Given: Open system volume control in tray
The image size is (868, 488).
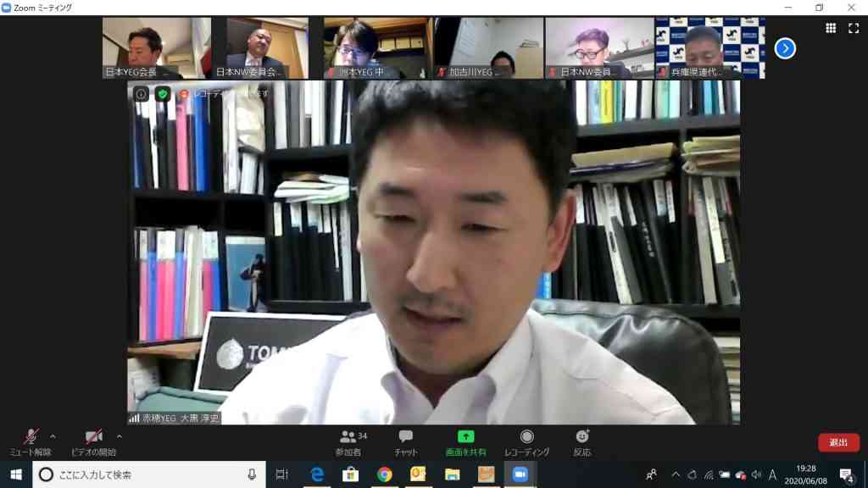Looking at the screenshot, I should [756, 474].
